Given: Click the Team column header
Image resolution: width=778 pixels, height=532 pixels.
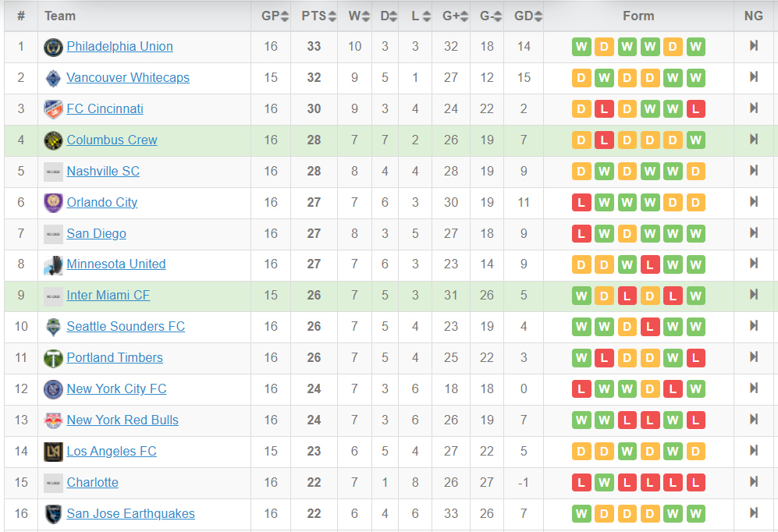Looking at the screenshot, I should point(60,16).
